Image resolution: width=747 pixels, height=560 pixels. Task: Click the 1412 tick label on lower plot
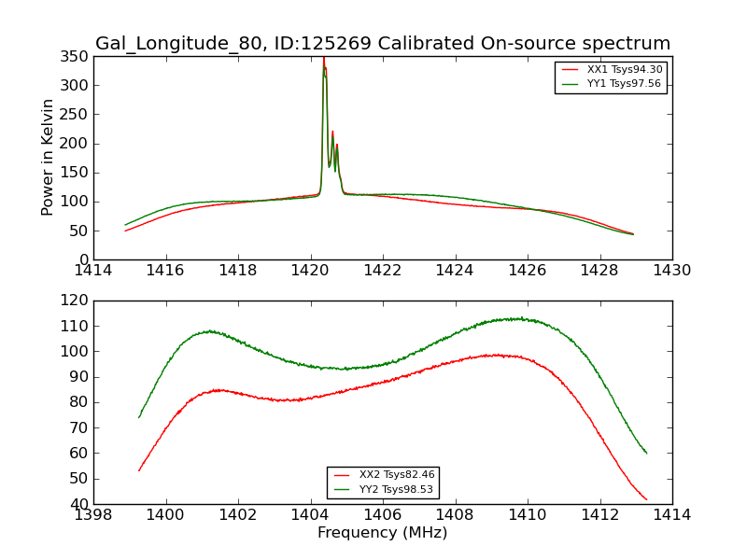click(x=599, y=515)
